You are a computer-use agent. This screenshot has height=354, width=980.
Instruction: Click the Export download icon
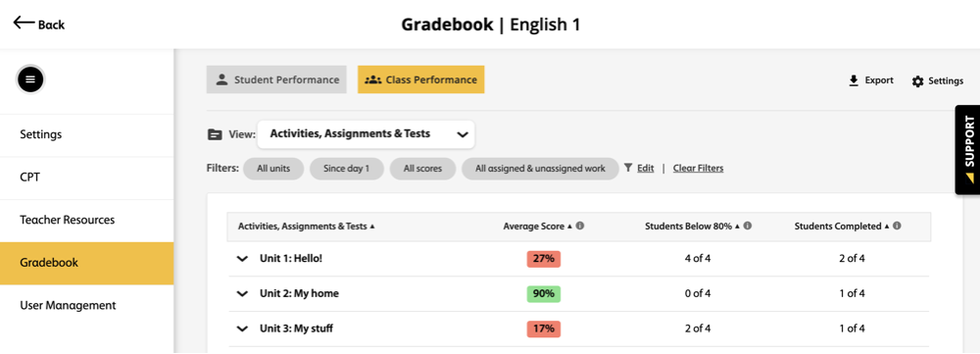pos(854,80)
